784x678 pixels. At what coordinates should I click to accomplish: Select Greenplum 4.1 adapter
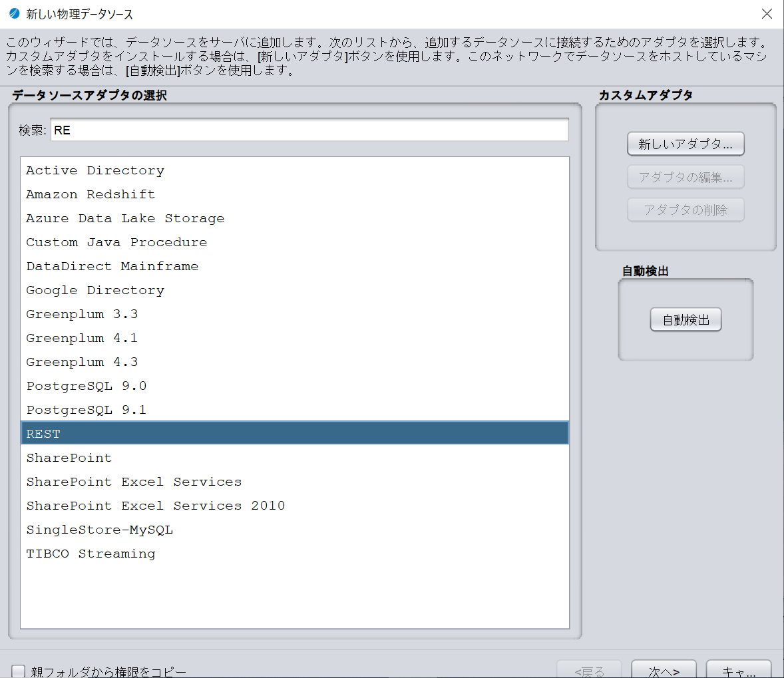click(x=295, y=339)
